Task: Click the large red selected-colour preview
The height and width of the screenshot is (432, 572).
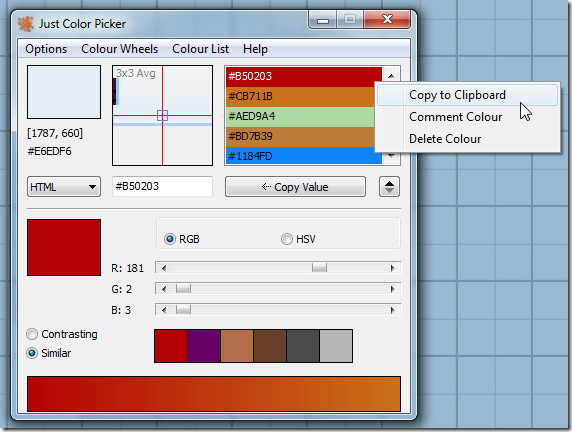Action: (x=64, y=247)
